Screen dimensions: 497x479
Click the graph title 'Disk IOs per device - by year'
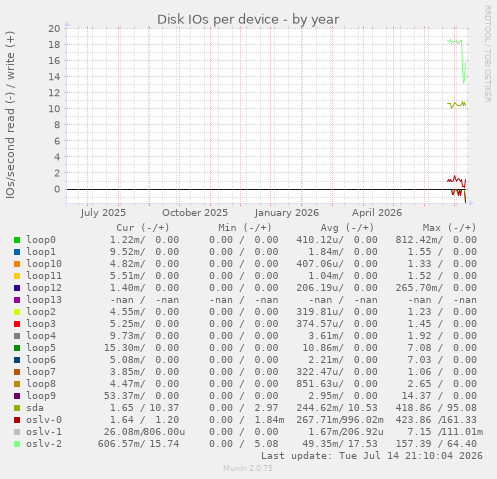[x=248, y=19]
